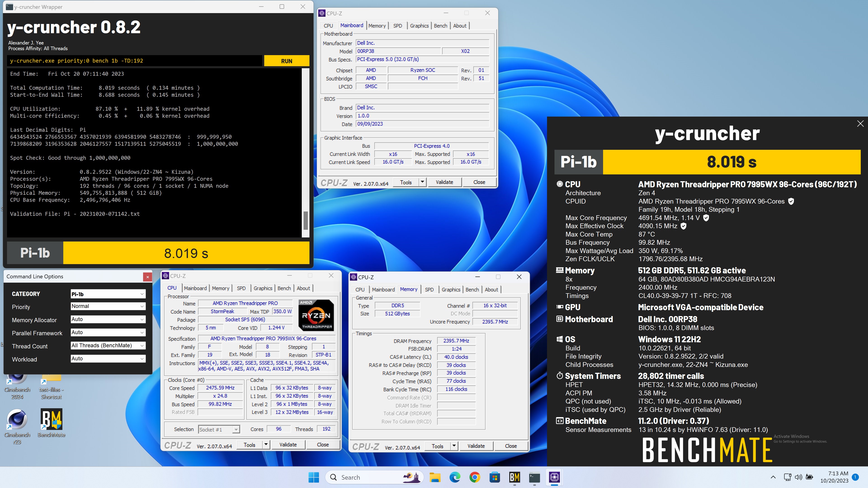Click the GPU section icon in BenchMate

coord(559,307)
